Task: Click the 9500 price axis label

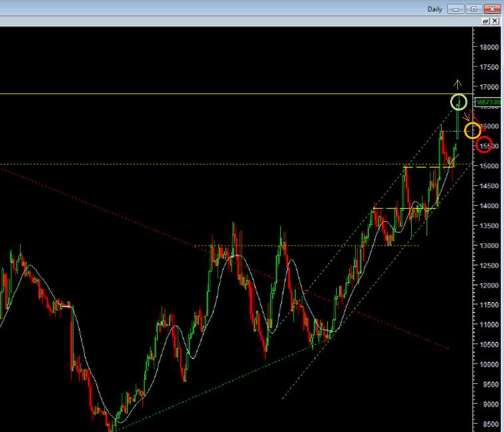Action: (491, 385)
